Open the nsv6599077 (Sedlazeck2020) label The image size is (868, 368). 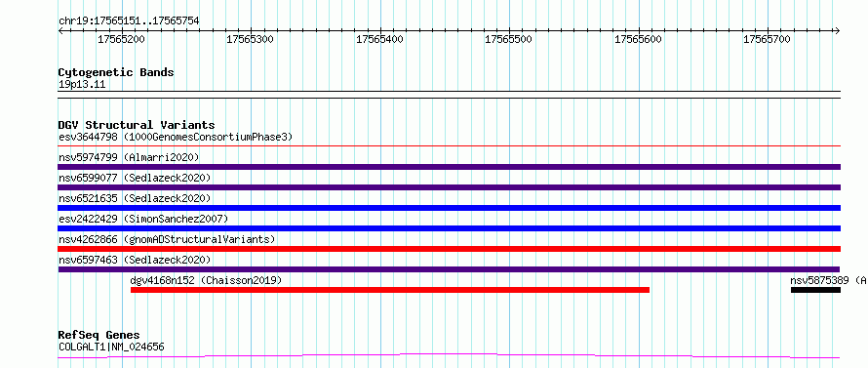[135, 178]
